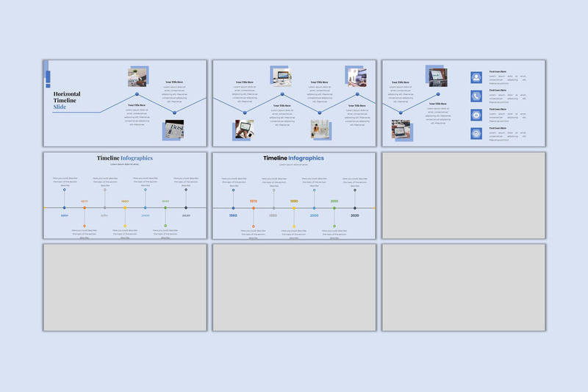Image resolution: width=588 pixels, height=392 pixels.
Task: Click the 2020 marker on the left timeline
Action: (x=186, y=208)
